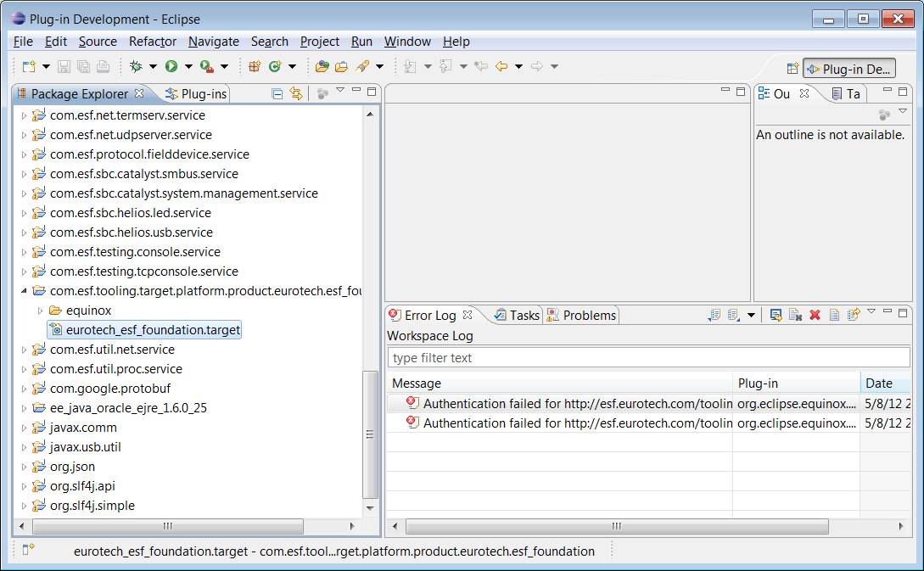Maximize the Error Log view
924x571 pixels.
pos(903,313)
